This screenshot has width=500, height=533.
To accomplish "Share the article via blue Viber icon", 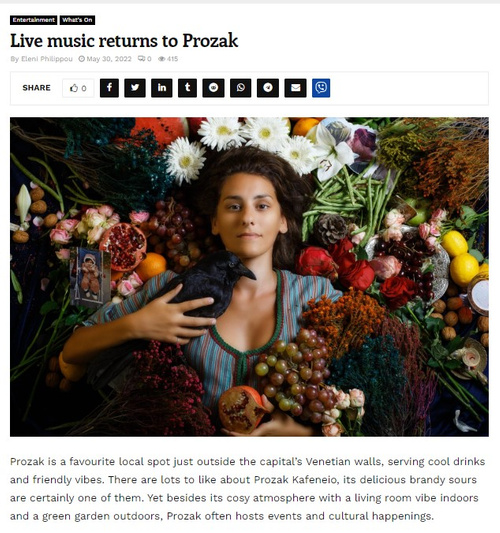I will (321, 88).
